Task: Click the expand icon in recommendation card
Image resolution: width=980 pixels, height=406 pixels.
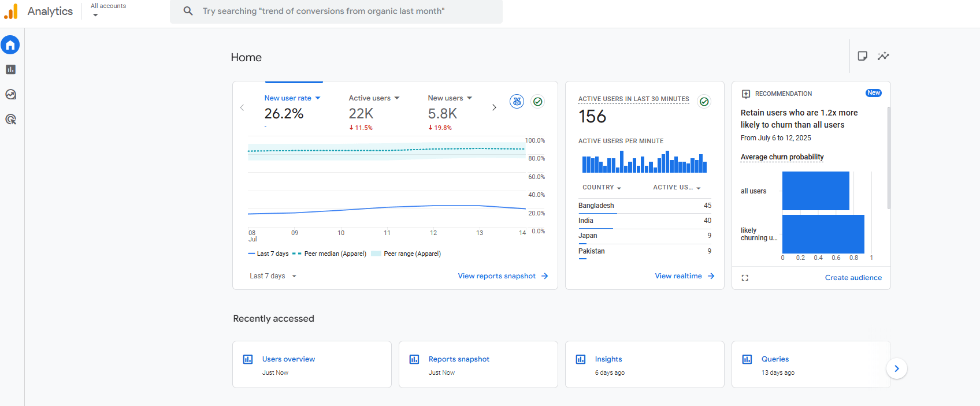Action: coord(745,278)
